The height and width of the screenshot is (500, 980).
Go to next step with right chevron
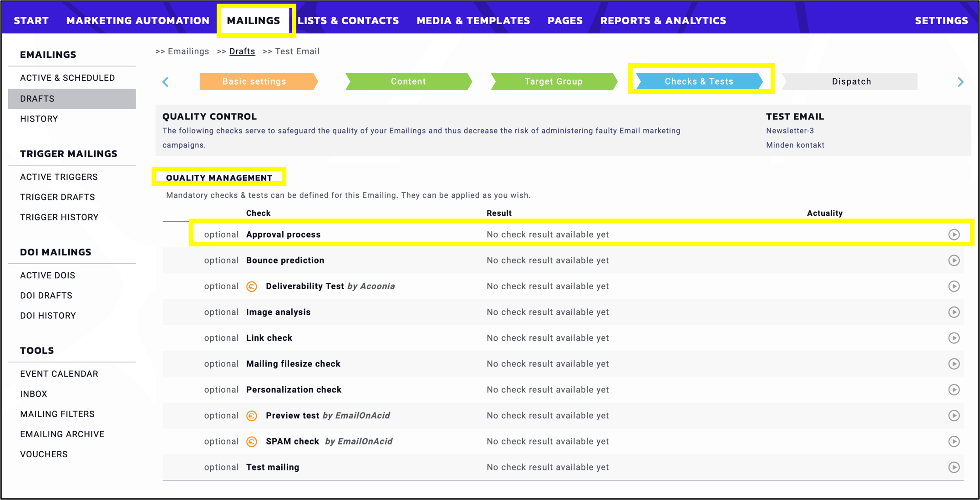click(x=960, y=82)
